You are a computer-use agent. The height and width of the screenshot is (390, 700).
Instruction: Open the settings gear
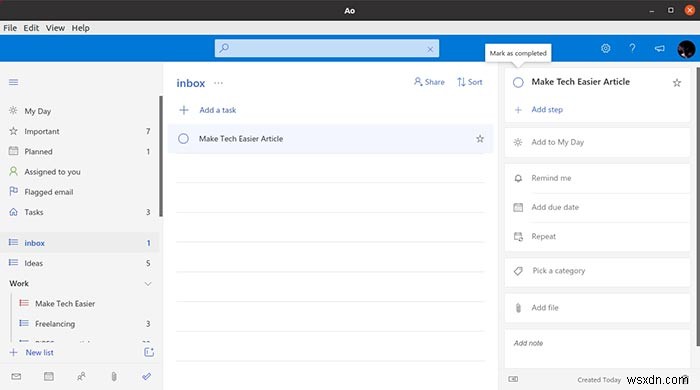[x=605, y=48]
